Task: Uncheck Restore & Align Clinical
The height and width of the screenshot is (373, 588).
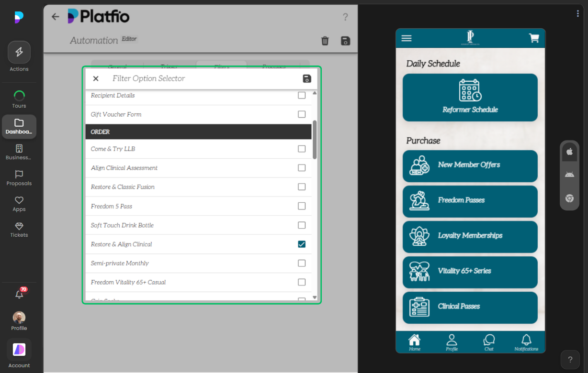Action: pos(302,244)
